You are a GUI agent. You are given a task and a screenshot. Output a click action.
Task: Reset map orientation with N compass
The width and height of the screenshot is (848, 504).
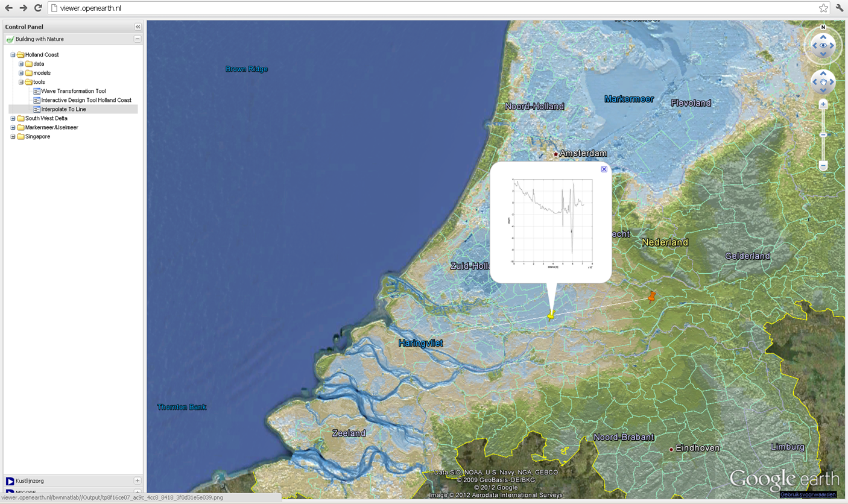823,27
